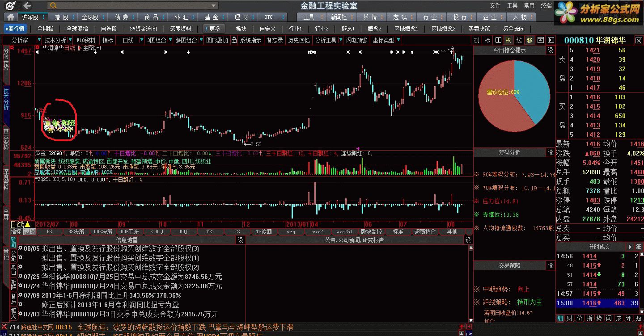Click the yellow triangle next to 日线 label

pyautogui.click(x=27, y=224)
